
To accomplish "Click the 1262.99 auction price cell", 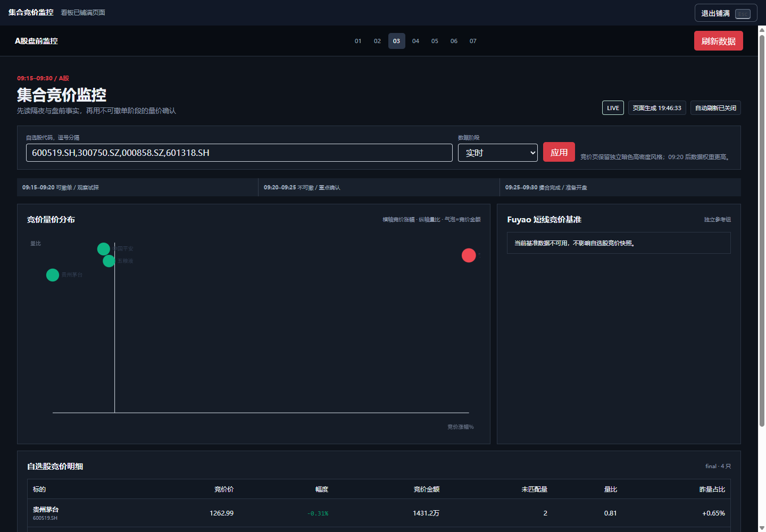I will [x=221, y=513].
